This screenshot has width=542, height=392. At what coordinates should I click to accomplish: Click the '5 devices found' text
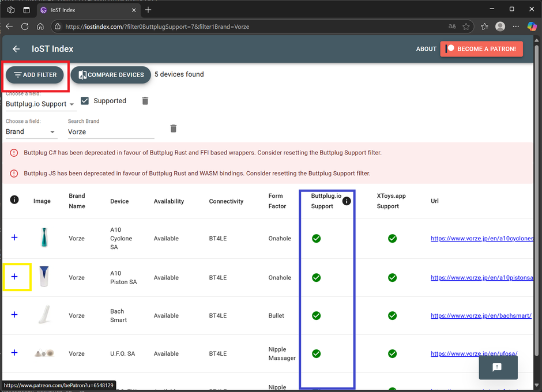(179, 74)
